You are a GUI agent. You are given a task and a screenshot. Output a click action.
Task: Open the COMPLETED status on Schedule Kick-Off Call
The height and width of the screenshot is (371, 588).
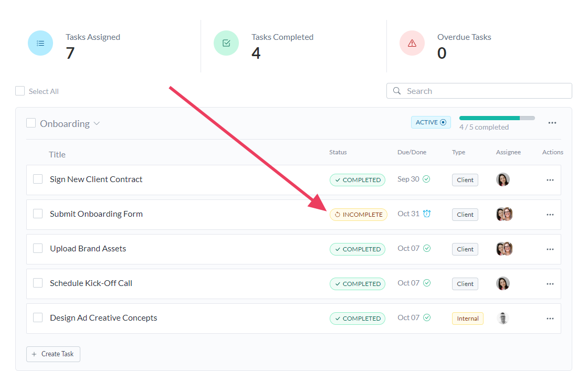(x=357, y=284)
